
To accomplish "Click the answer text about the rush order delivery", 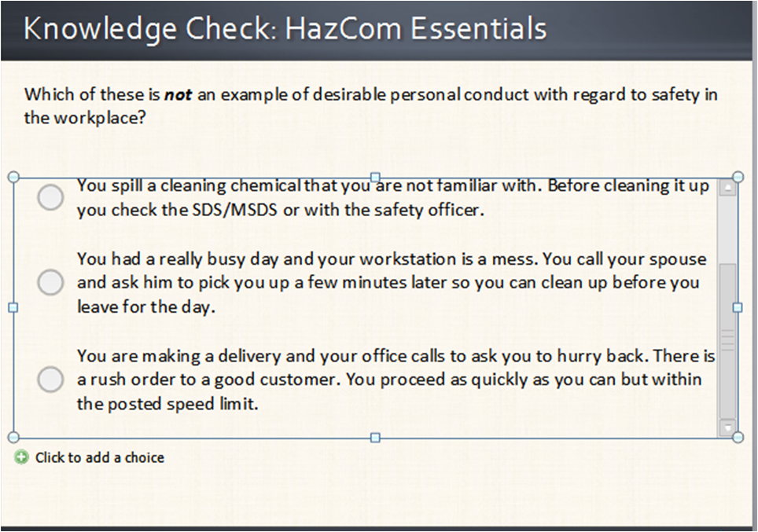I will (x=396, y=380).
